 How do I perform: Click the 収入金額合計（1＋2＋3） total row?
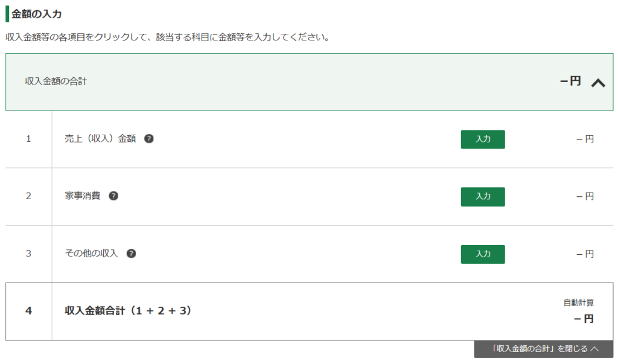pos(128,311)
